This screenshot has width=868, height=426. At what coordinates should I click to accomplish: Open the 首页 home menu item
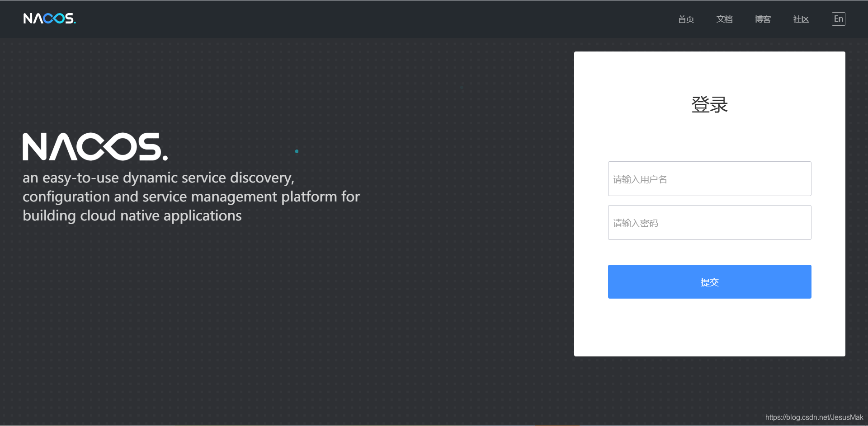click(x=686, y=19)
